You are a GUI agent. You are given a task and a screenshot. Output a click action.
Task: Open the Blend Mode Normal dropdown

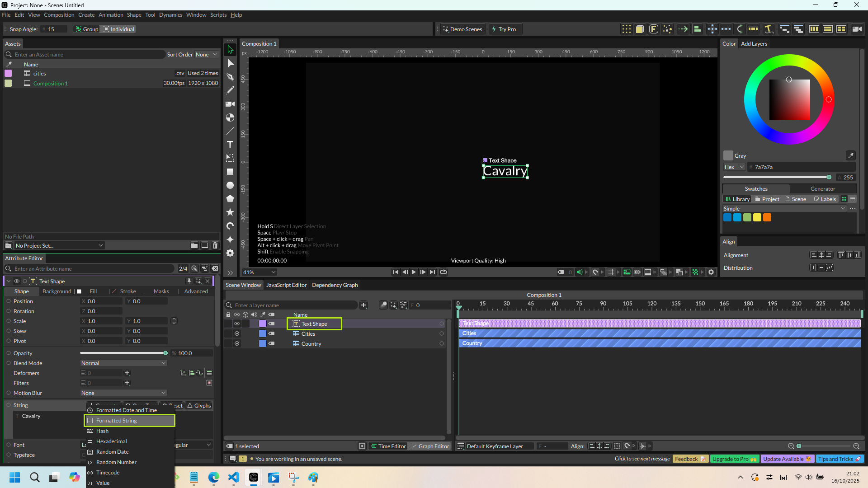(x=123, y=363)
